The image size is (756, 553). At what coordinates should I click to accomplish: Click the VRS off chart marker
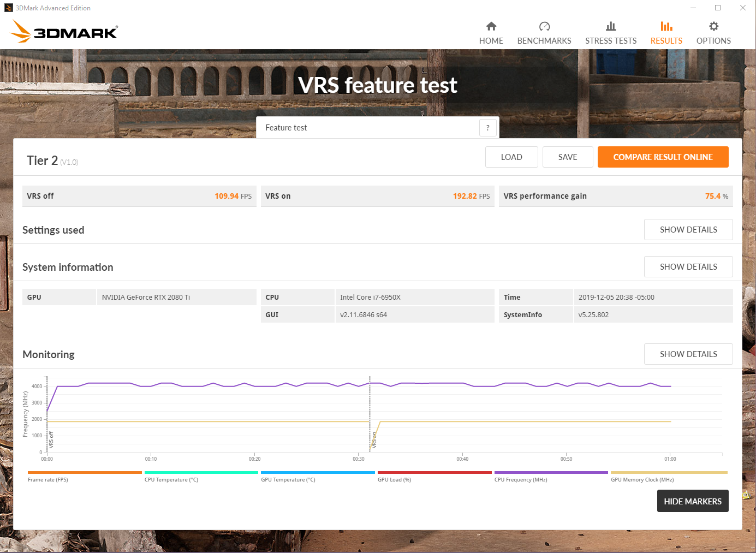tap(51, 439)
